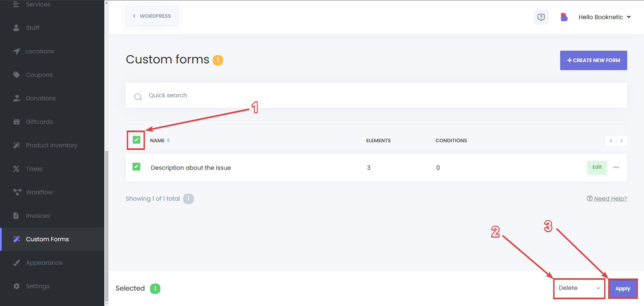Click the quick search magnifier icon
Image resolution: width=644 pixels, height=306 pixels.
138,97
